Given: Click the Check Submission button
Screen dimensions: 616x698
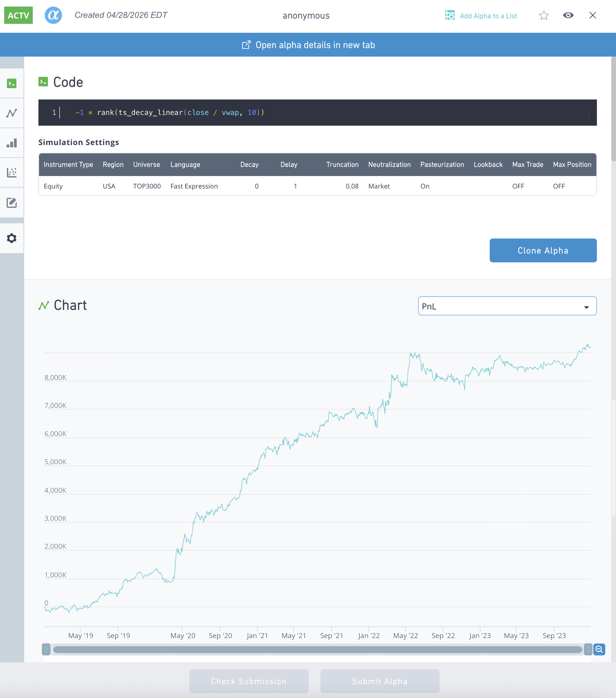Looking at the screenshot, I should [248, 681].
